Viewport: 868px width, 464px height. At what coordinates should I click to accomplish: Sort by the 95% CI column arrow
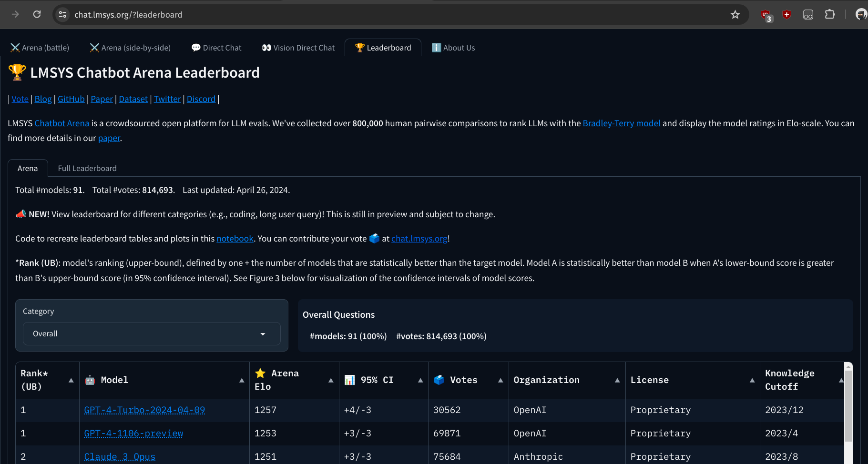click(x=420, y=380)
